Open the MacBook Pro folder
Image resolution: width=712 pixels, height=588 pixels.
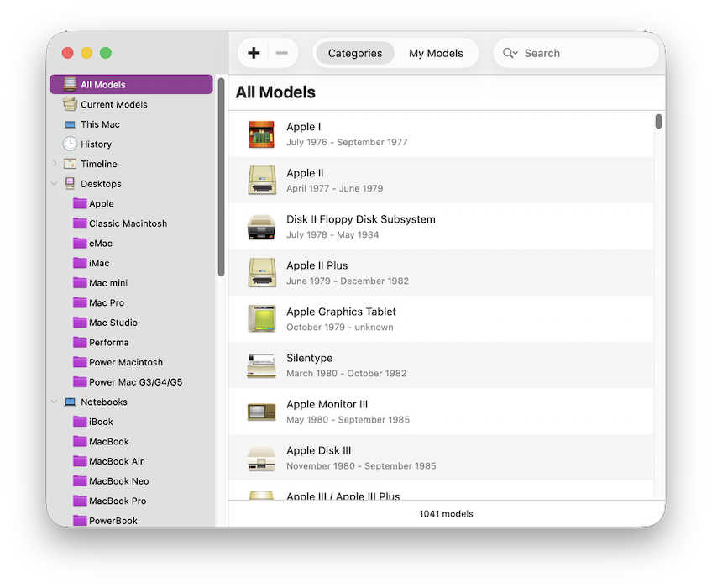(x=109, y=501)
